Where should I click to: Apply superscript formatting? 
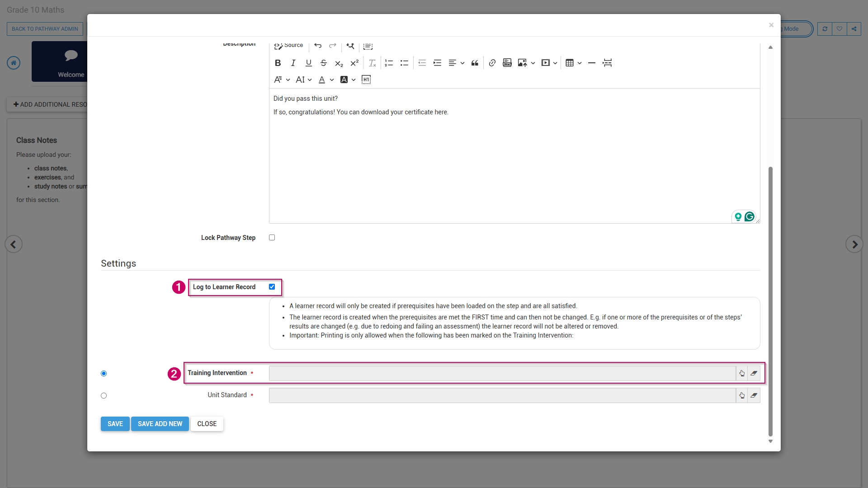354,63
